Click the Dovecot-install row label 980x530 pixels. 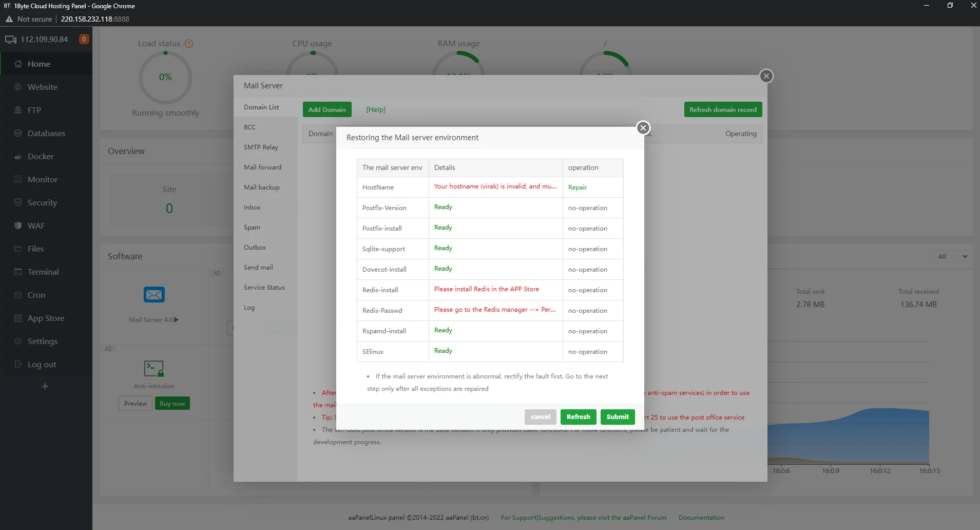[x=385, y=270]
